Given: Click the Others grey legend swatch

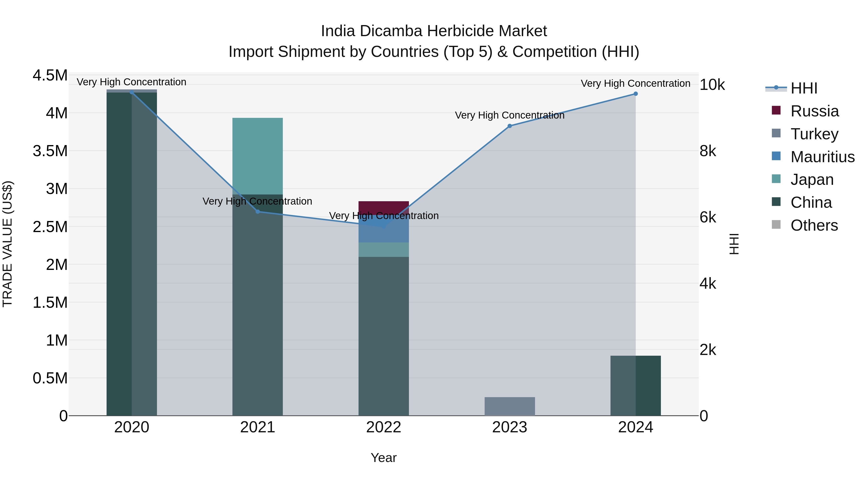Looking at the screenshot, I should pyautogui.click(x=776, y=225).
